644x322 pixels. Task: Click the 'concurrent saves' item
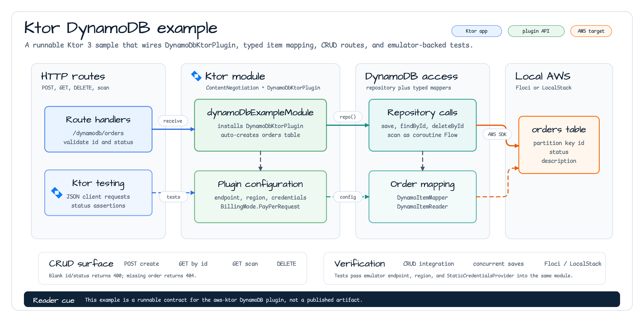coord(498,264)
